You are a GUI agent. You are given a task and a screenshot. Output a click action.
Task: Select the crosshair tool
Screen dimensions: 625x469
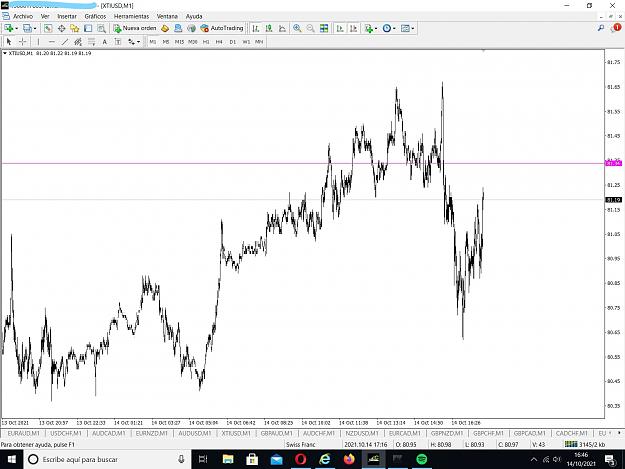[23, 42]
